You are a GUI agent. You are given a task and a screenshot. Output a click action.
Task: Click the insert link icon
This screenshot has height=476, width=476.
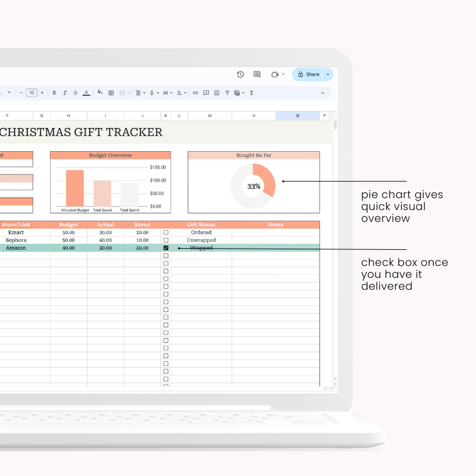tap(195, 93)
